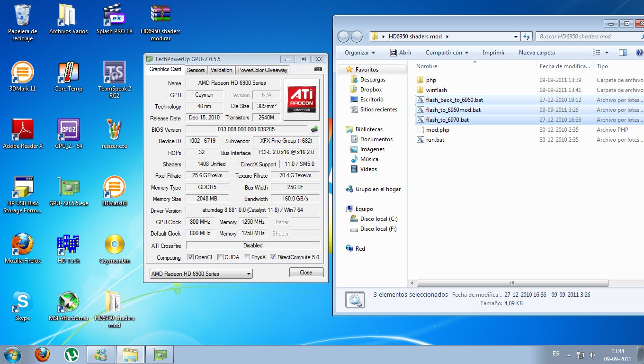Toggle the Explorer preview pane button
The width and height of the screenshot is (644, 364).
coord(623,53)
